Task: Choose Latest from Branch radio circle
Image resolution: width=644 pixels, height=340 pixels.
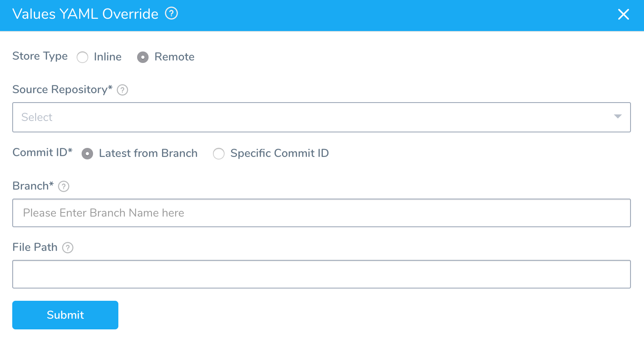Action: tap(87, 154)
